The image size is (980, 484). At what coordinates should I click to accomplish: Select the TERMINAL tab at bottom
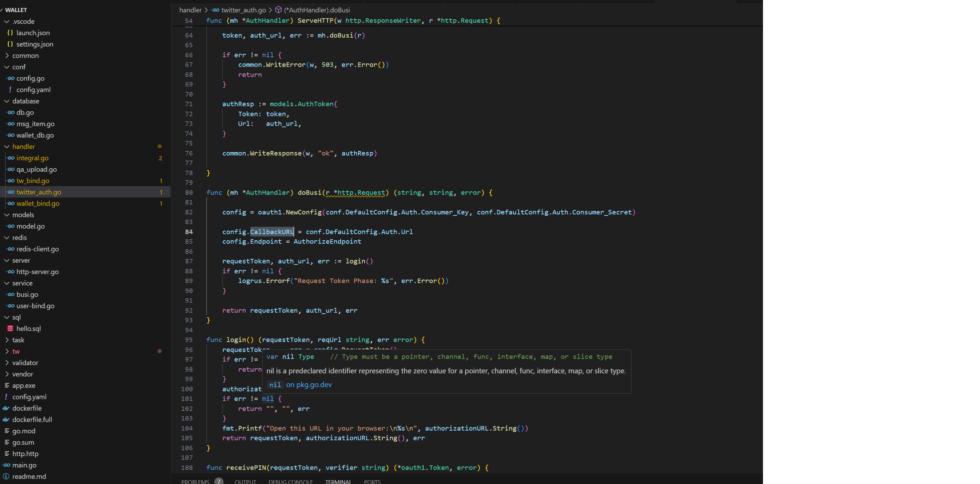click(339, 481)
